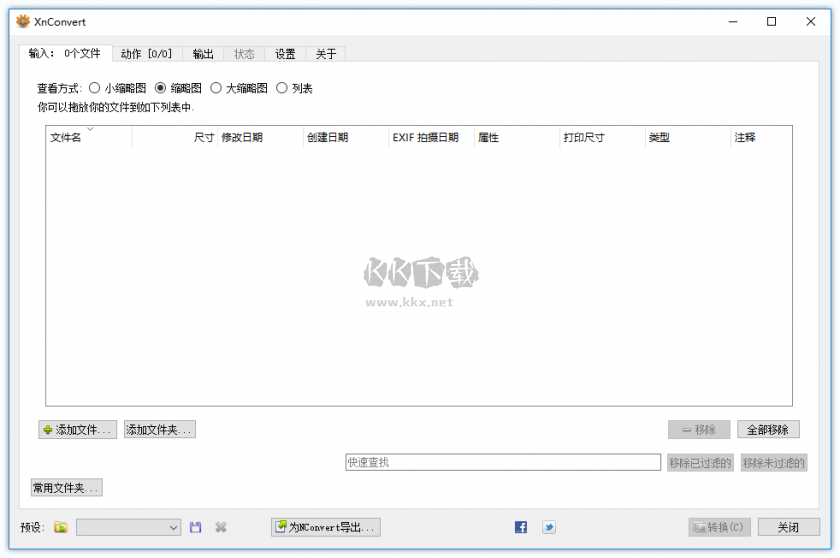This screenshot has width=840, height=558.
Task: Click 添加文件夹... button
Action: click(x=160, y=429)
